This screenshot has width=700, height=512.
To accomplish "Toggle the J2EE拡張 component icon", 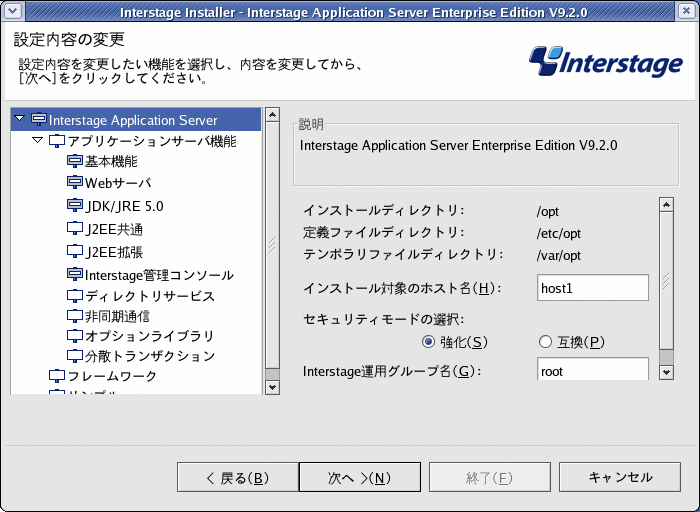I will (x=75, y=251).
